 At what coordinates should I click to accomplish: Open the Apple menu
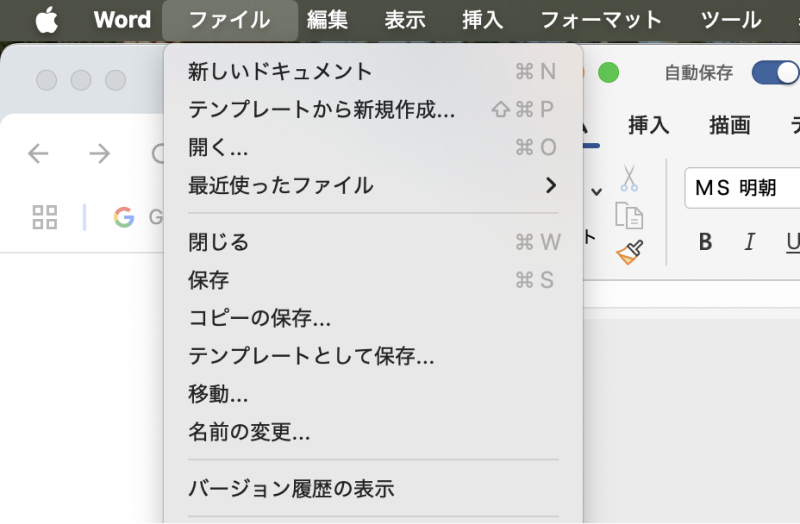46,20
